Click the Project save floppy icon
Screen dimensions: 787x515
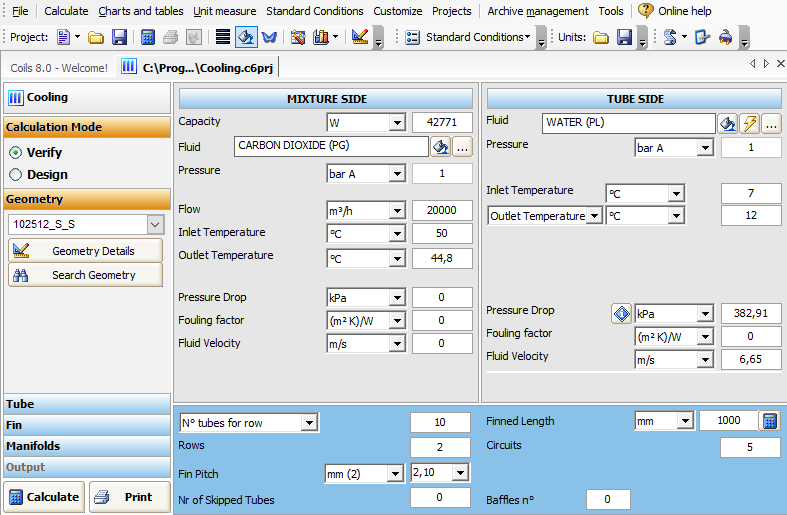coord(119,37)
